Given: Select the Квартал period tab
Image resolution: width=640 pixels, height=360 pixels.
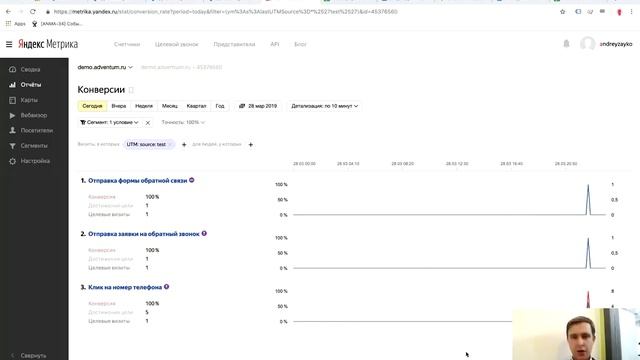Looking at the screenshot, I should point(196,106).
